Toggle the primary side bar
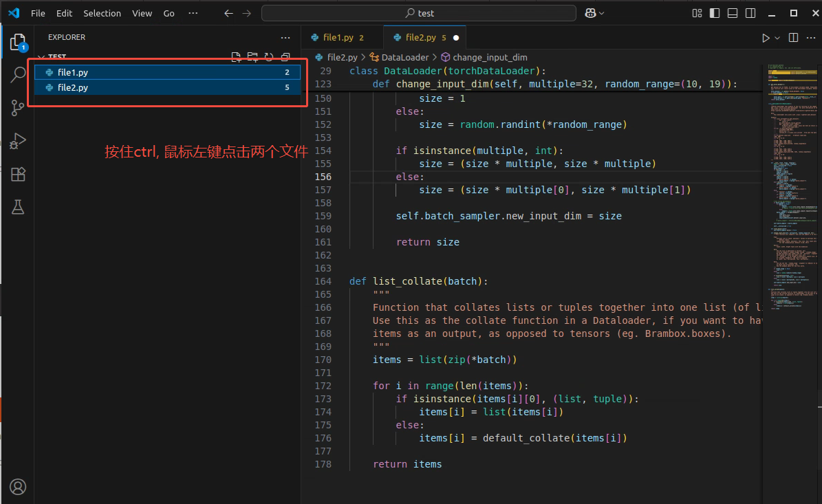 715,13
